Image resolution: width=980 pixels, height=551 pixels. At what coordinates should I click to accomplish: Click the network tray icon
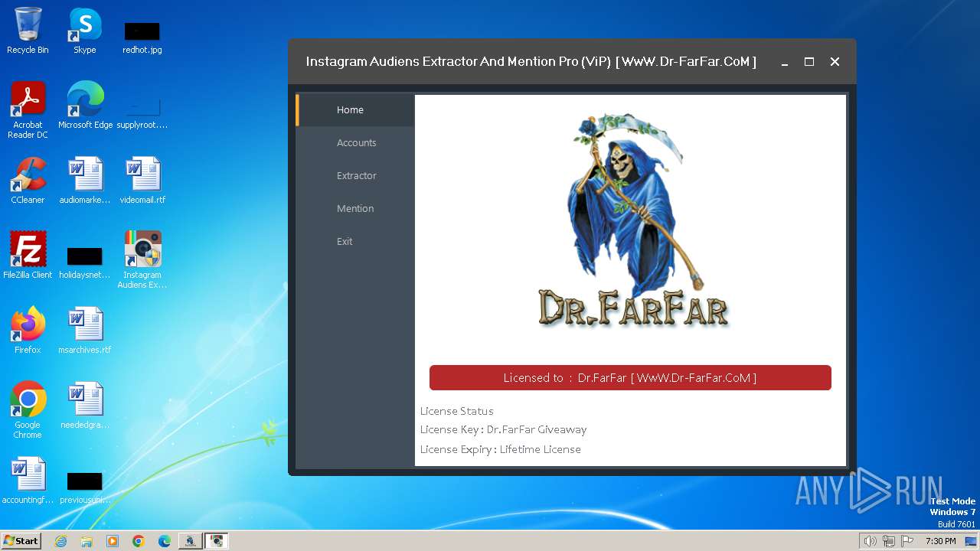(889, 541)
